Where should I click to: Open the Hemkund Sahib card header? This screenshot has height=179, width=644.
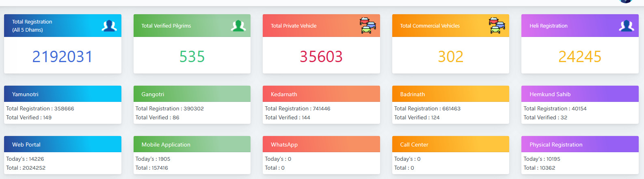click(x=579, y=94)
